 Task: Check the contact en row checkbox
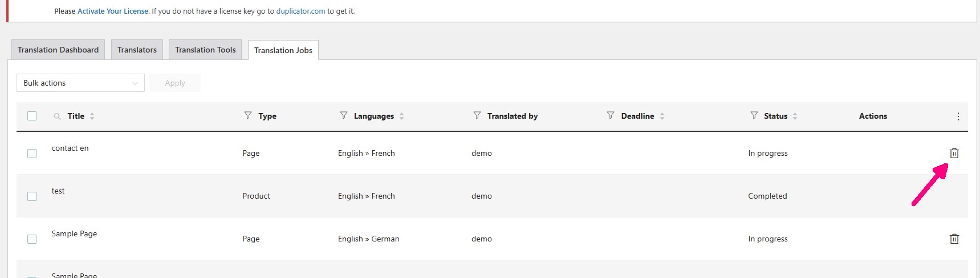pyautogui.click(x=32, y=154)
